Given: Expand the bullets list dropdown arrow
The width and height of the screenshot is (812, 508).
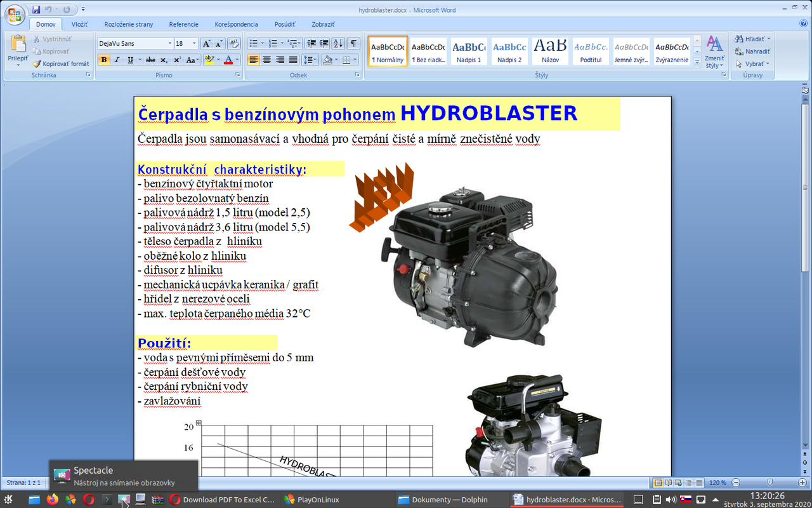Looking at the screenshot, I should [262, 44].
